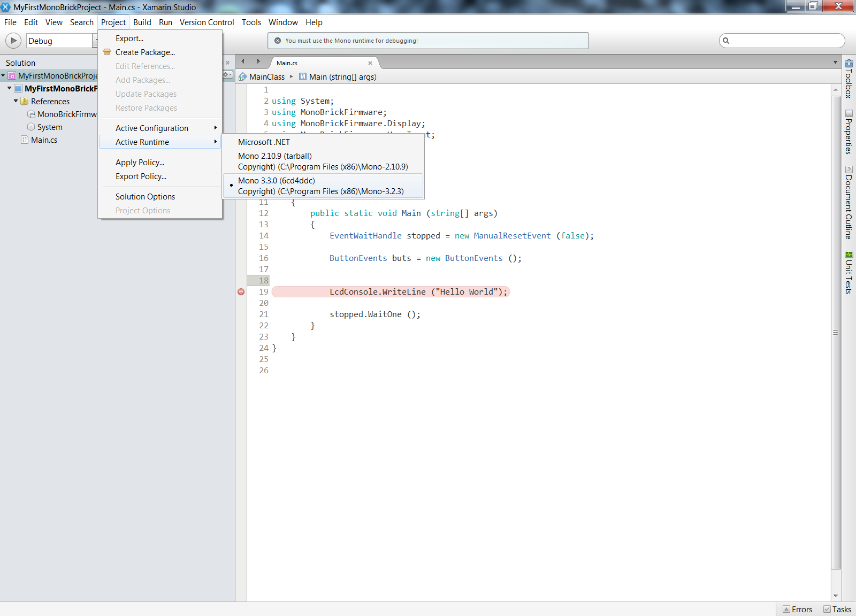Select the solution icon in the Solution tree
This screenshot has width=856, height=616.
(12, 76)
